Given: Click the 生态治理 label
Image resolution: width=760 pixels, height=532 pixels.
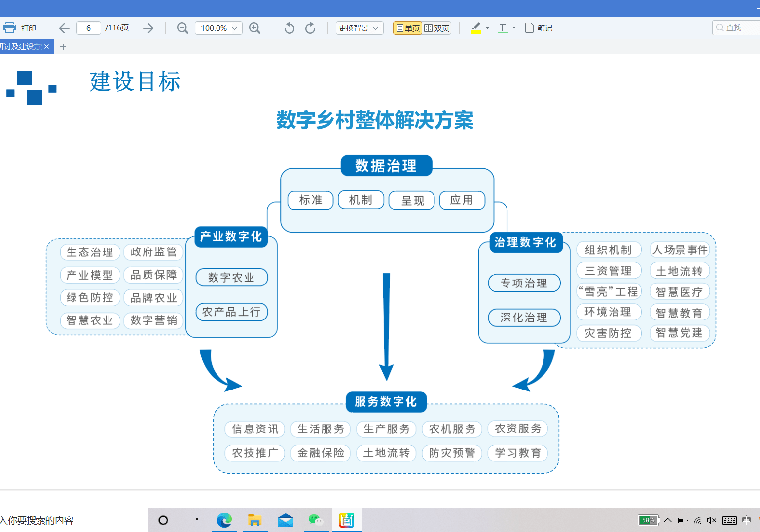Looking at the screenshot, I should tap(90, 252).
